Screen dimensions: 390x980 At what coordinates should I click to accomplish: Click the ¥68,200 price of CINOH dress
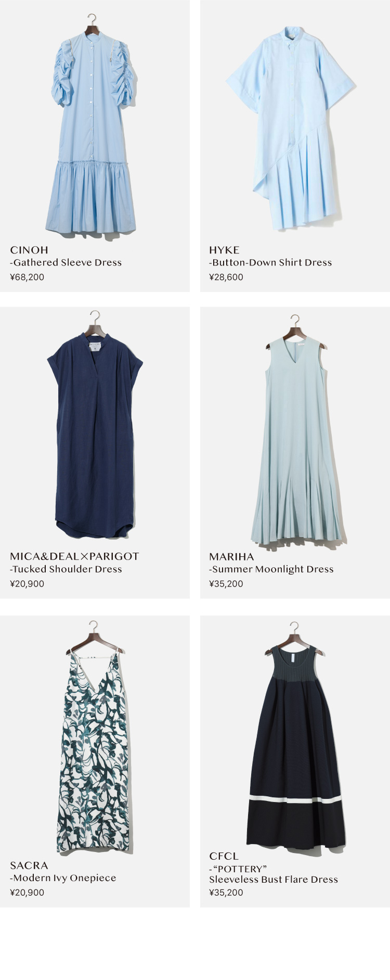coord(27,277)
